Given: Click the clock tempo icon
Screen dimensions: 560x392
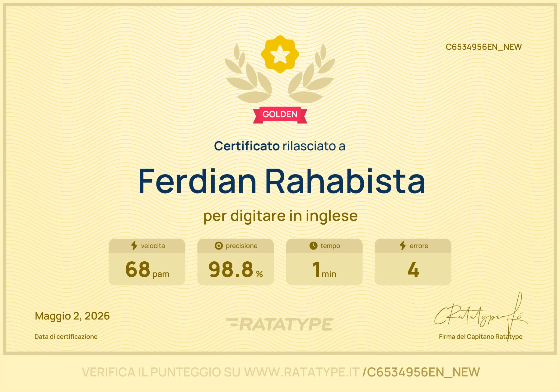Looking at the screenshot, I should coord(313,246).
